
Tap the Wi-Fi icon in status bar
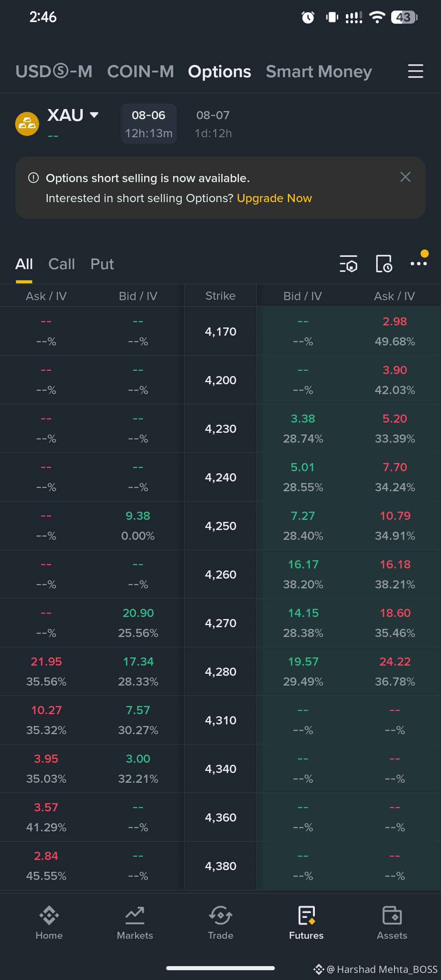point(377,17)
